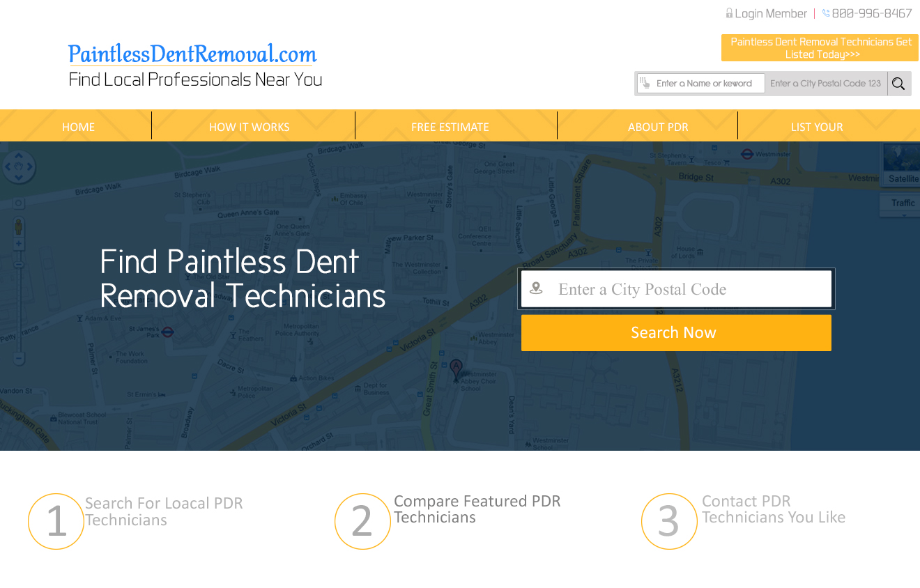Click the hand icon in the pan control

pyautogui.click(x=19, y=167)
